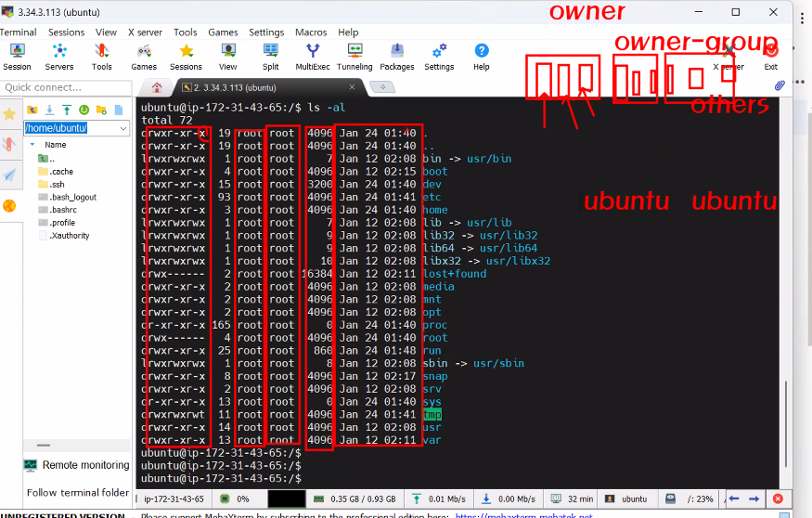
Task: Open a new tab with plus button
Action: point(382,87)
